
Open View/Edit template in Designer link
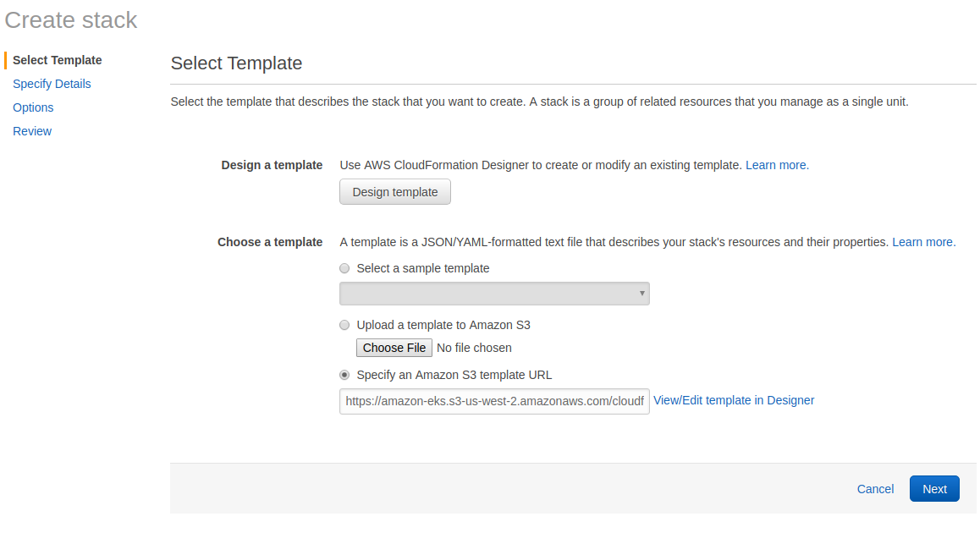tap(734, 400)
